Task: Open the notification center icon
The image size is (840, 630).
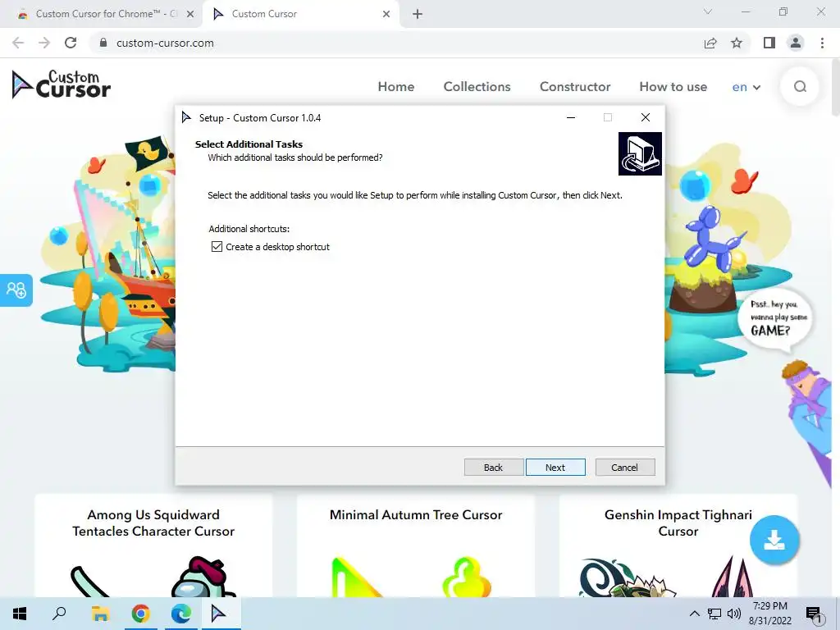Action: pos(815,614)
